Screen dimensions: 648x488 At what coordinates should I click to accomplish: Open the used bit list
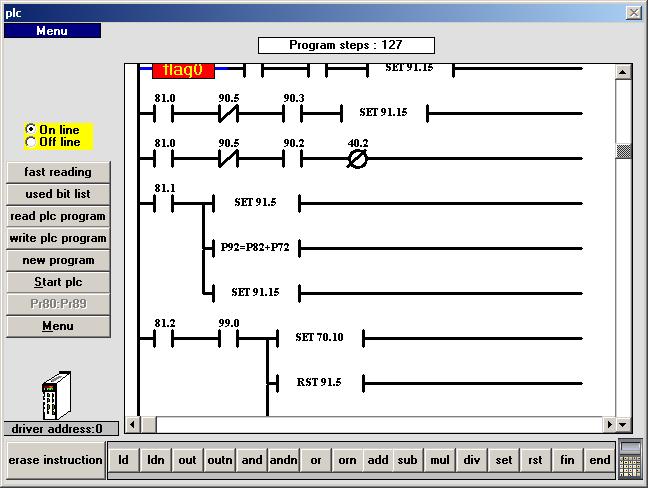pyautogui.click(x=58, y=194)
